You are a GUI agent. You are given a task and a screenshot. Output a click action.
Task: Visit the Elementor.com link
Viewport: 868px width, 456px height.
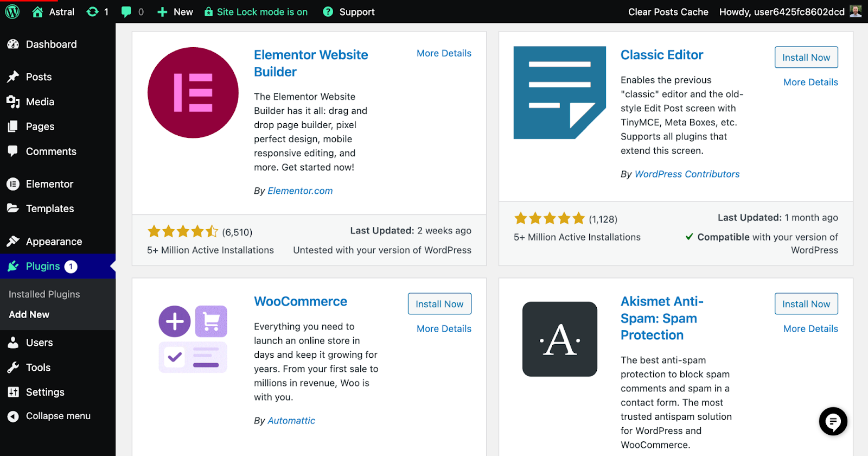299,191
